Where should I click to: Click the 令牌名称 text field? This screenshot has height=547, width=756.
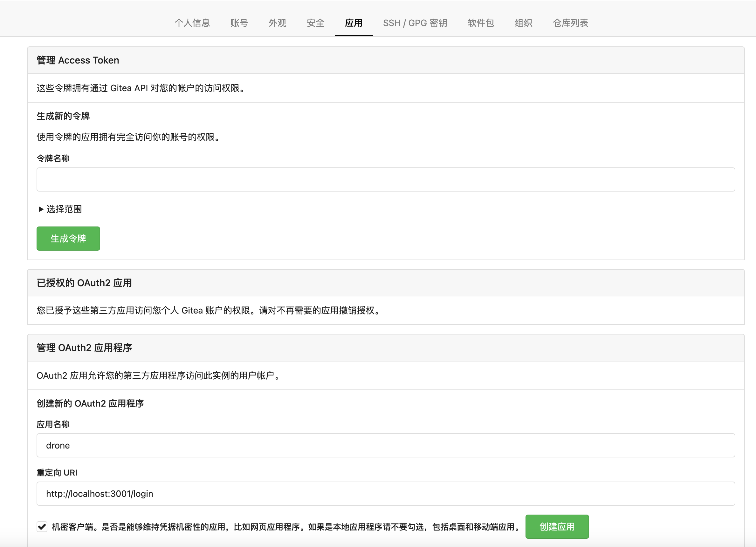(385, 179)
